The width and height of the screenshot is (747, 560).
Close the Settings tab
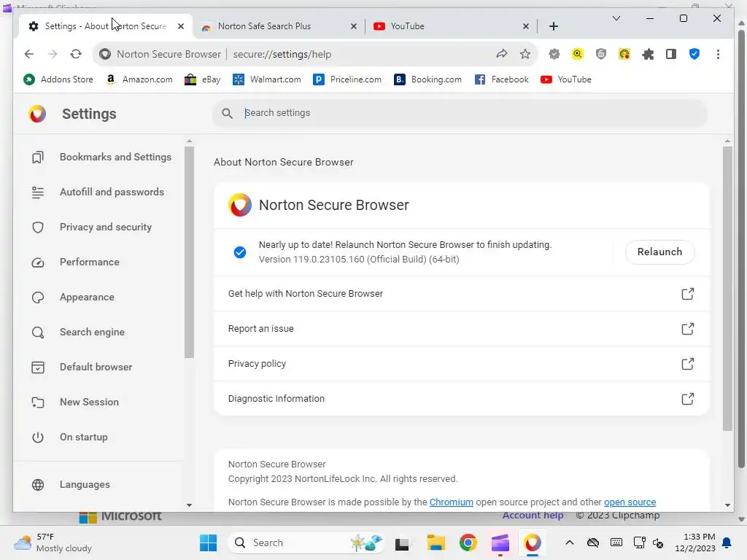click(x=181, y=26)
